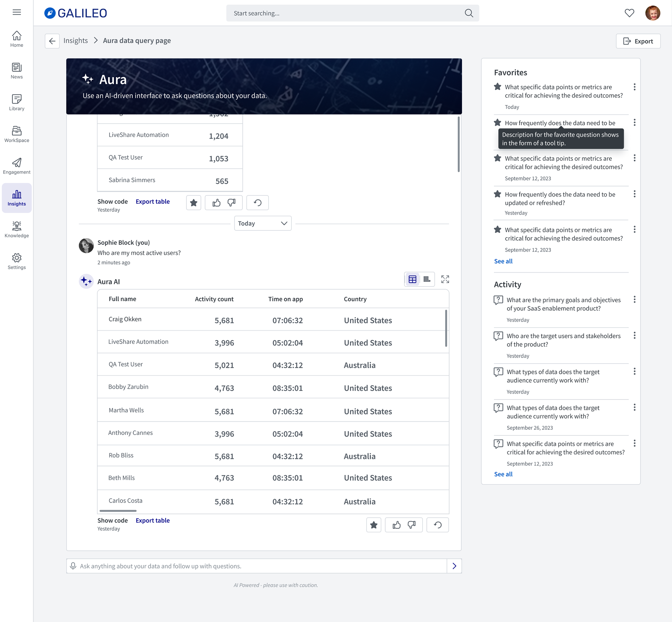Screen dimensions: 672x622
Task: Open the target users and stakeholders question
Action: tap(563, 340)
